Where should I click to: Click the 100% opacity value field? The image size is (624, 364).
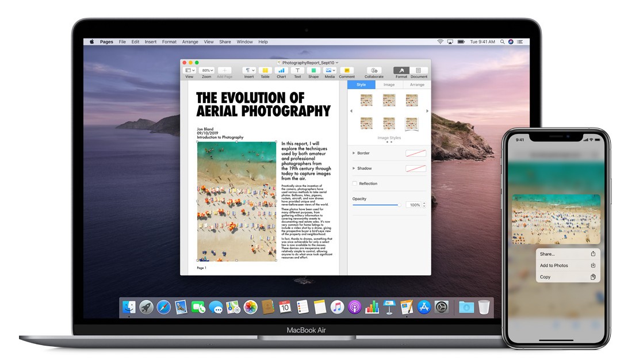(x=414, y=205)
